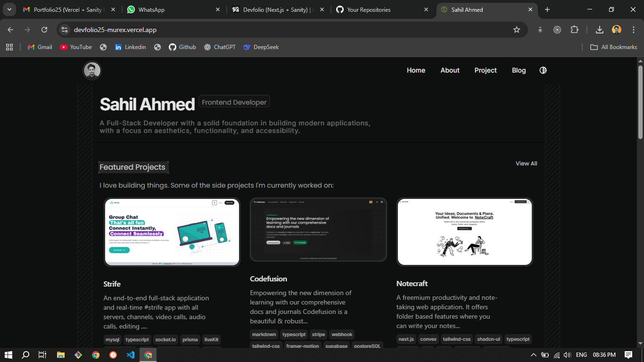Click View All featured projects link
Image resolution: width=644 pixels, height=362 pixels.
(x=526, y=164)
